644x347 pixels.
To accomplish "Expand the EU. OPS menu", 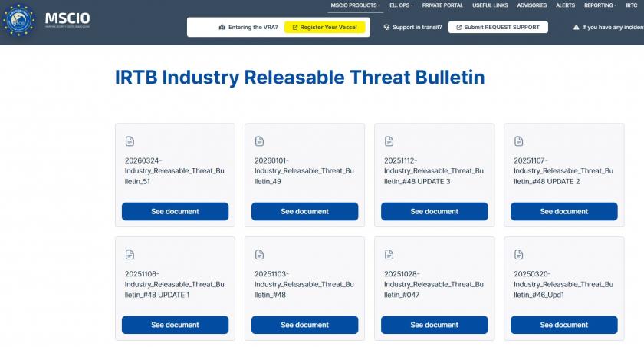I will click(401, 5).
